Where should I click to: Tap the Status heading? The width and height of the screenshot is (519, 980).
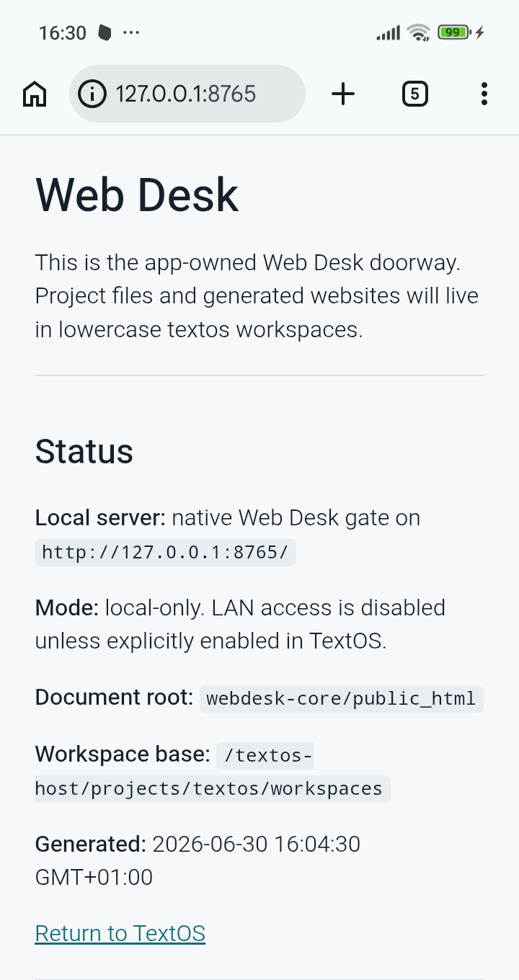[x=84, y=452]
